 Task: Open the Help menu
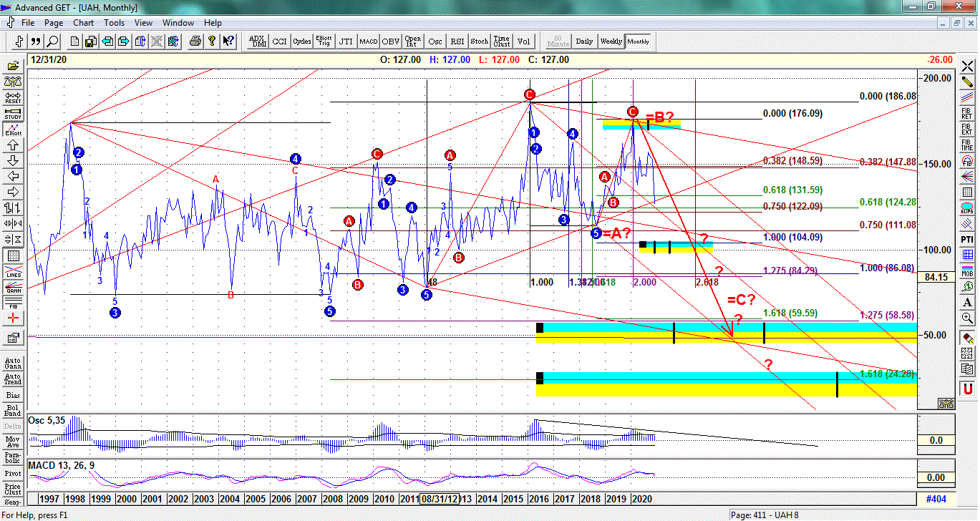[213, 22]
